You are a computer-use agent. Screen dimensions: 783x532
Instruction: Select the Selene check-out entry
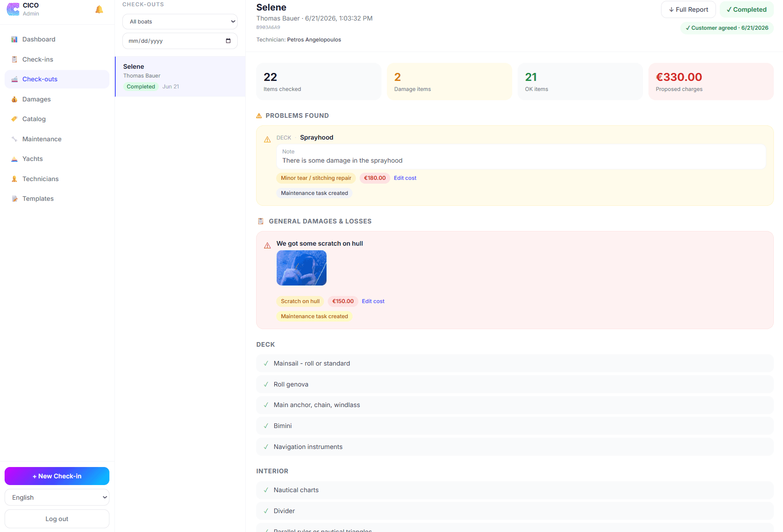click(x=180, y=76)
